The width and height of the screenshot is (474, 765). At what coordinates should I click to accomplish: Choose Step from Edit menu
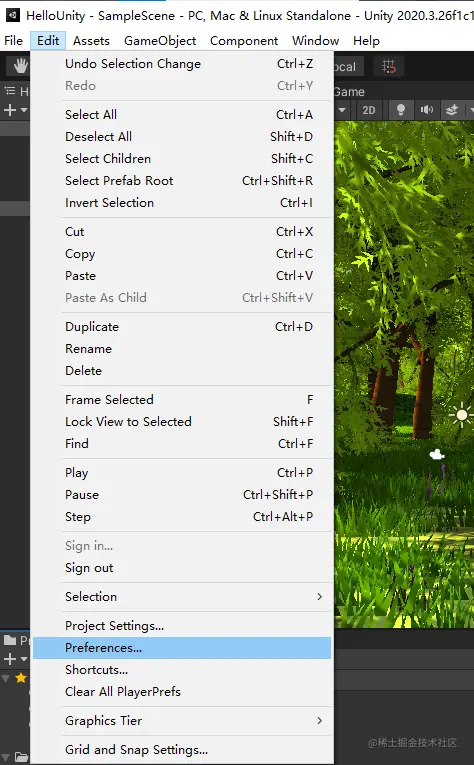pos(182,516)
